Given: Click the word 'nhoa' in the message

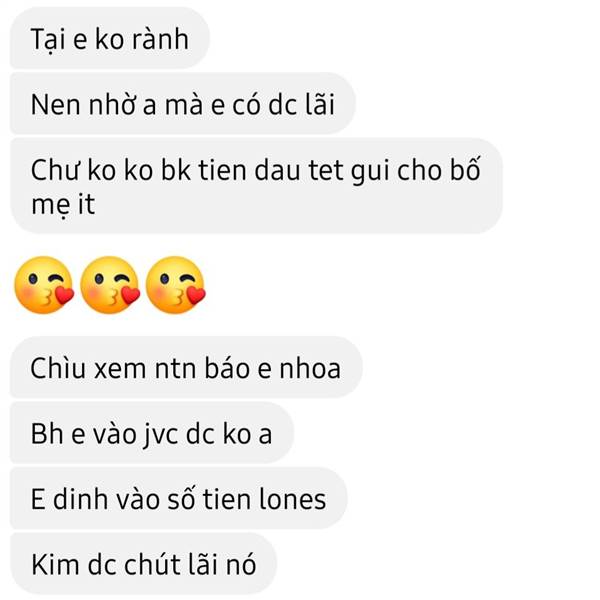Looking at the screenshot, I should click(x=310, y=368).
